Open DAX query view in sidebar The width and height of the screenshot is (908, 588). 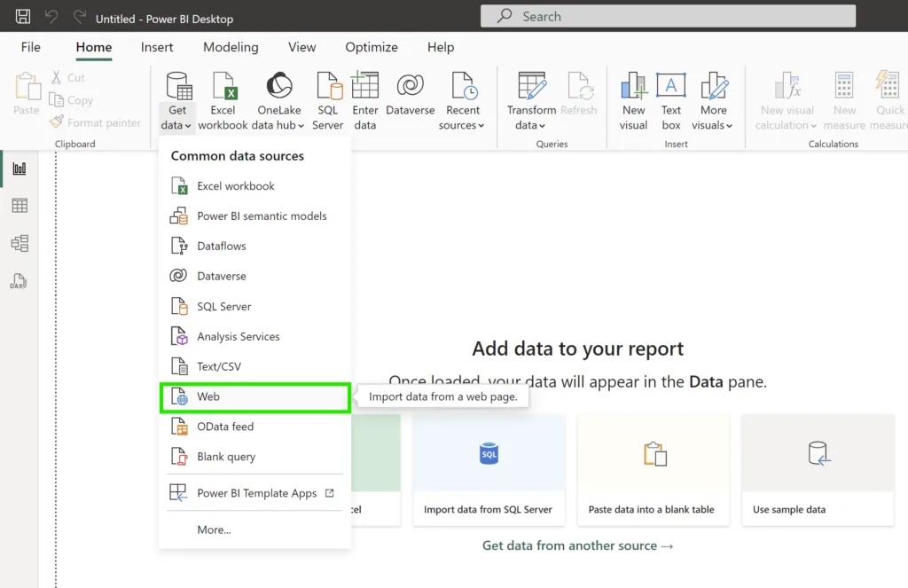pyautogui.click(x=20, y=281)
